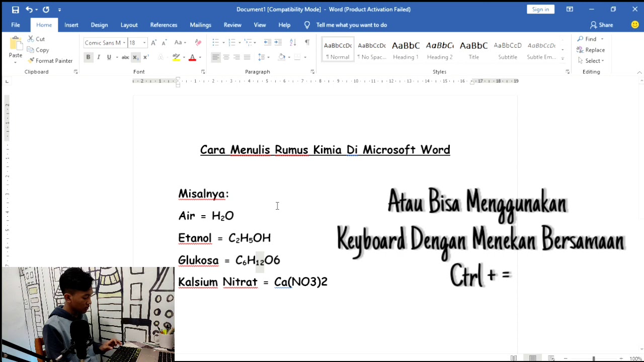Open the Font dialog launcher
The height and width of the screenshot is (362, 644).
(x=203, y=72)
